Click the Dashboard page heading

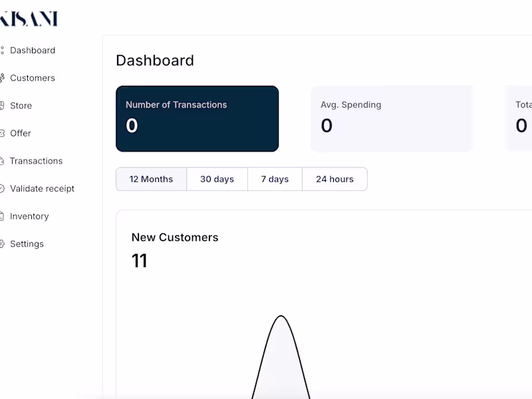[155, 61]
